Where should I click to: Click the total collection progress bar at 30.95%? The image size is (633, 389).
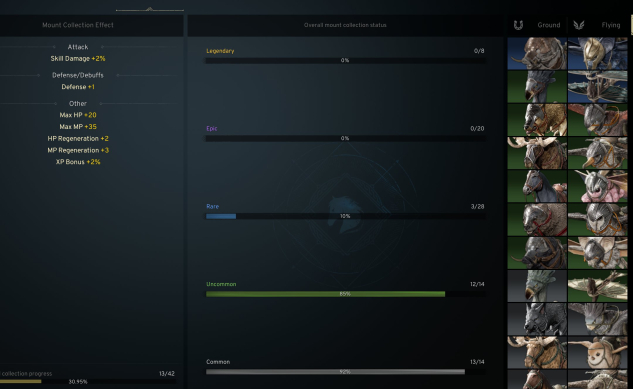pos(88,381)
